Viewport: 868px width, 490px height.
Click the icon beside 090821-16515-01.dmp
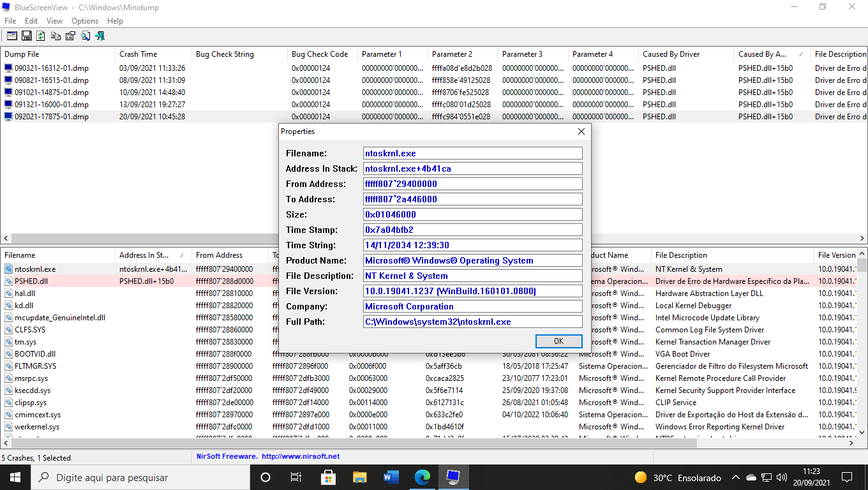click(8, 80)
